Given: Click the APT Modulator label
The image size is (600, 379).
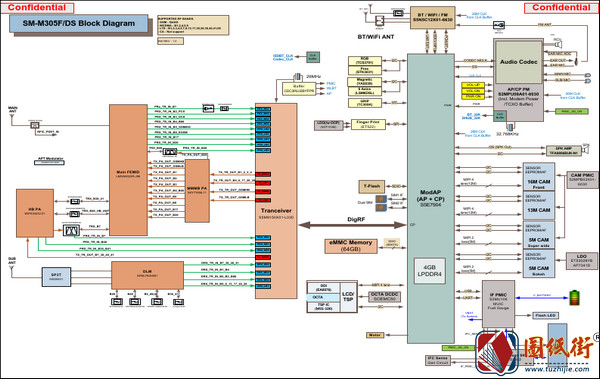Looking at the screenshot, I should 51,158.
